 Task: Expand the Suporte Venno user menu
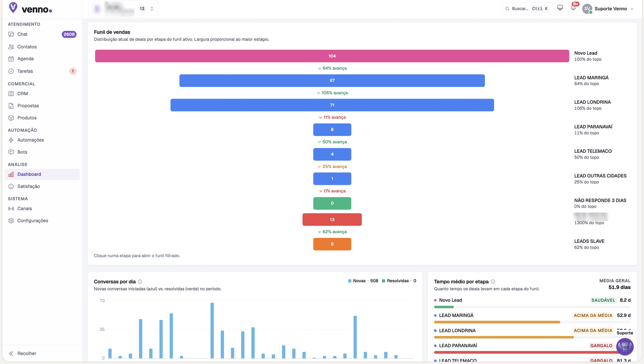pyautogui.click(x=608, y=9)
